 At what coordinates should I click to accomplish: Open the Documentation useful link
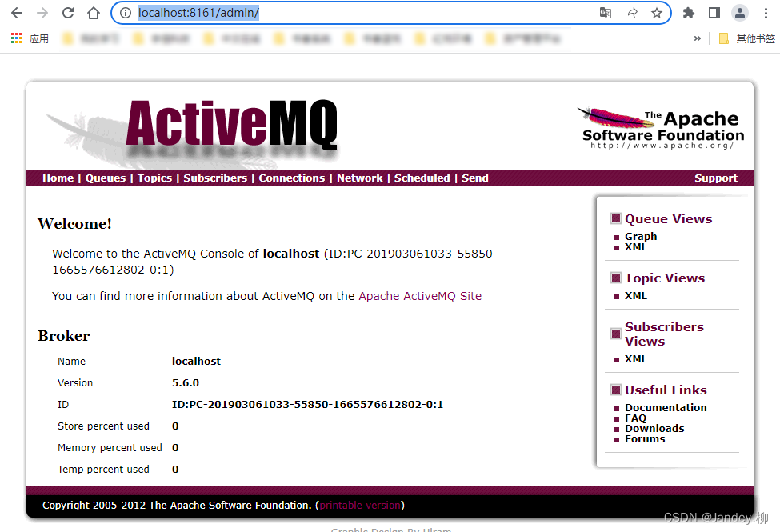tap(666, 407)
